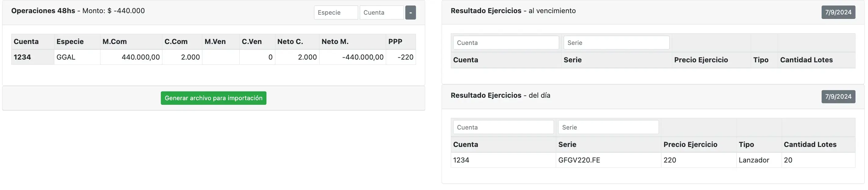
Task: Click the Operaciones 48hs section title
Action: click(x=43, y=10)
